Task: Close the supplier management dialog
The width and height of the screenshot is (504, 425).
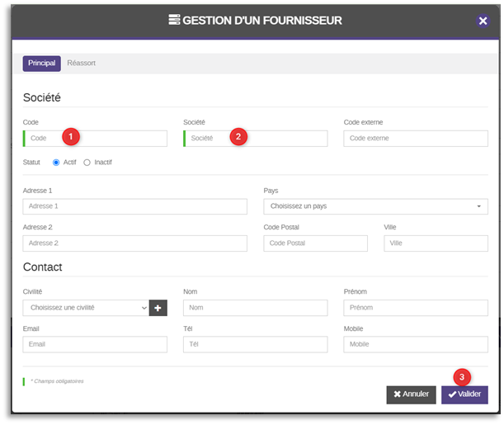Action: [483, 21]
